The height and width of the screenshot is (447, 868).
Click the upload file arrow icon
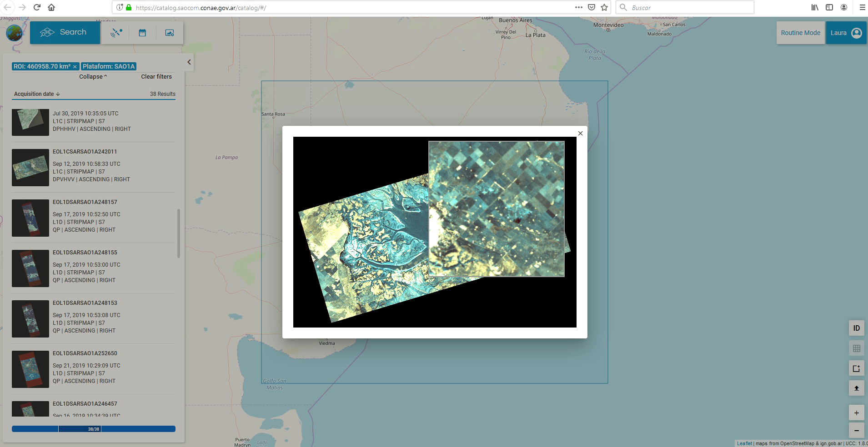click(856, 388)
